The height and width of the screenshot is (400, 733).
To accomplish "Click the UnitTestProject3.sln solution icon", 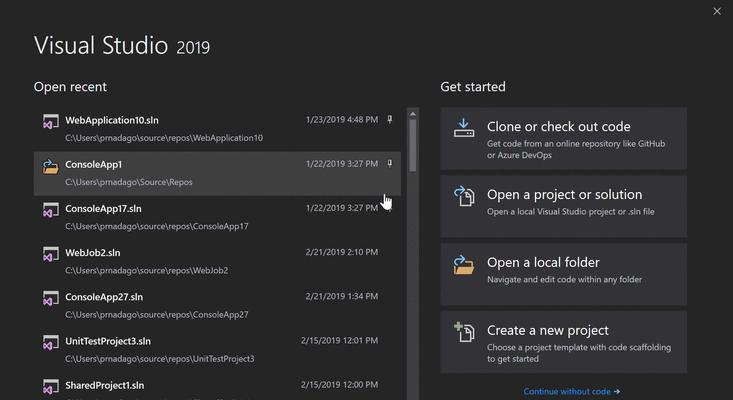I will [50, 343].
